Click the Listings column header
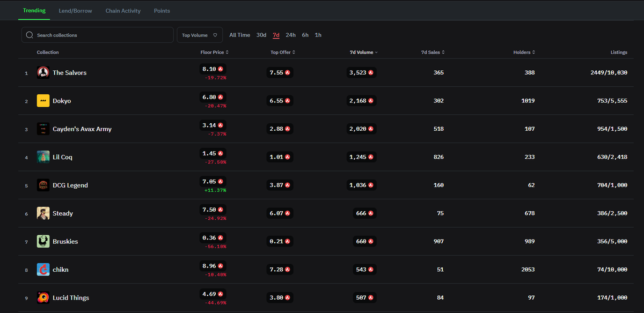 coord(619,52)
